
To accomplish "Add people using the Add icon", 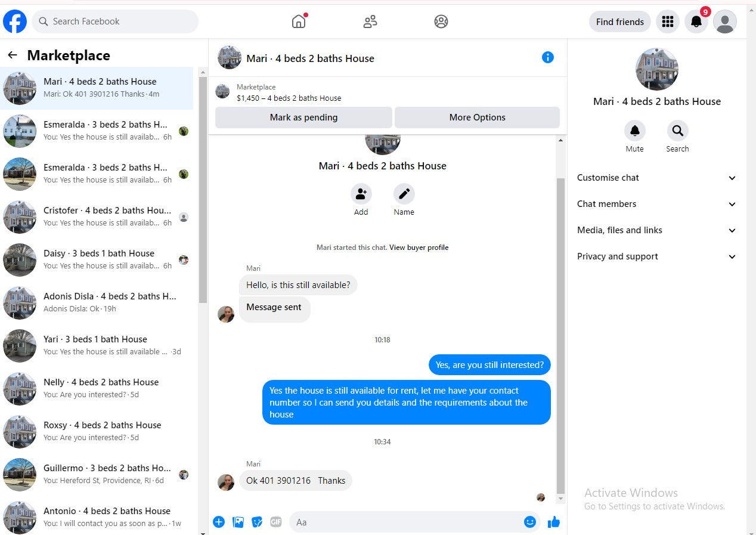I will [x=361, y=194].
